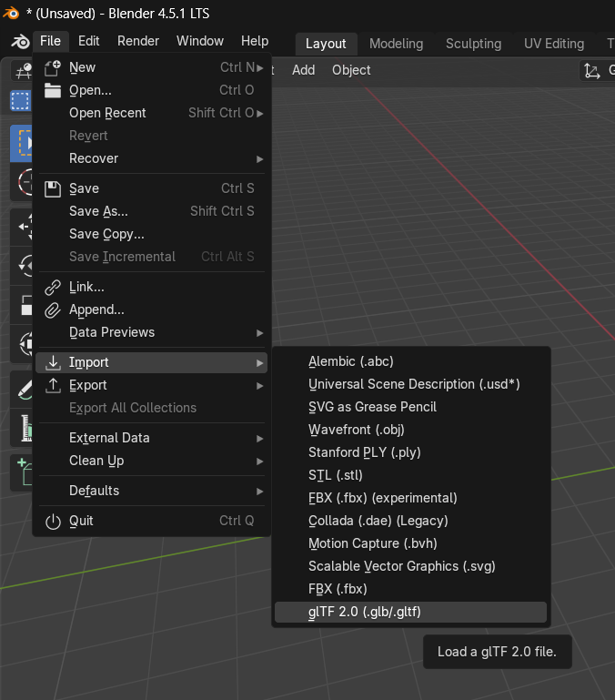Import an STL (.stl) file
This screenshot has width=615, height=700.
tap(410, 475)
